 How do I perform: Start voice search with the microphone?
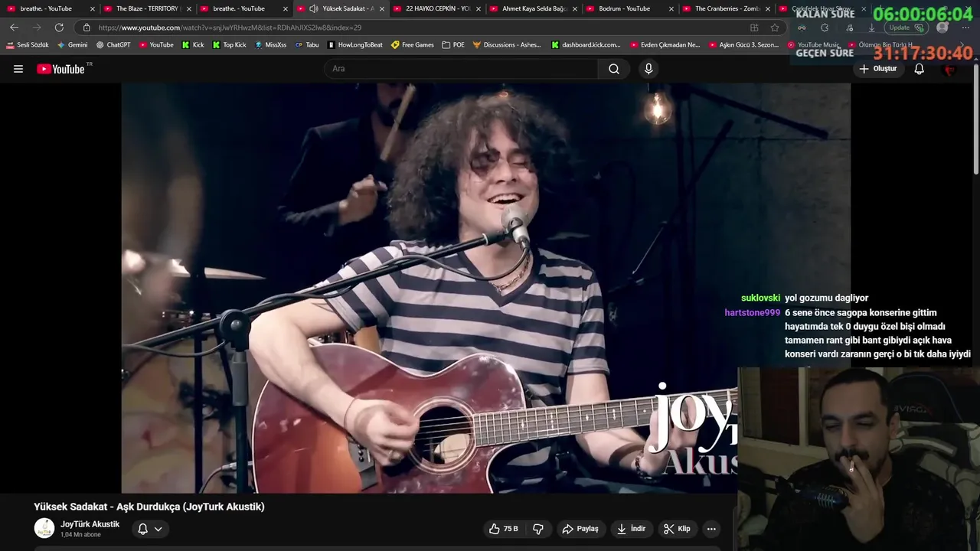tap(648, 69)
